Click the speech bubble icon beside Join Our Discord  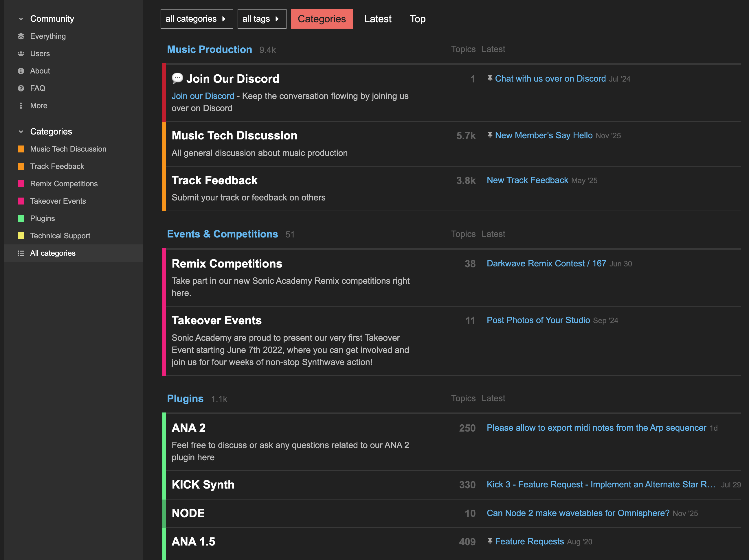(177, 78)
